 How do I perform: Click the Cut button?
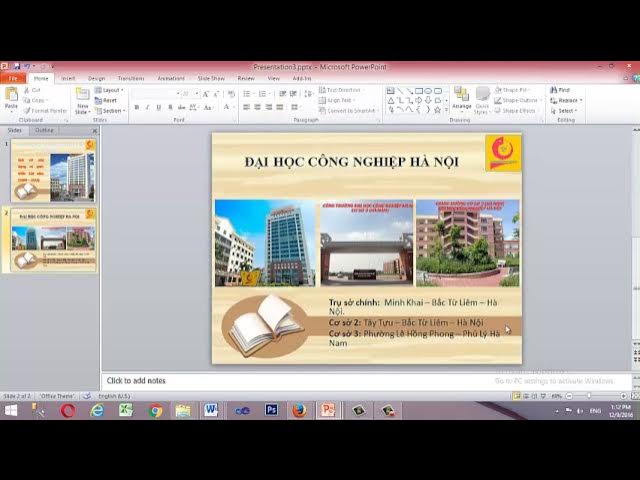point(32,90)
